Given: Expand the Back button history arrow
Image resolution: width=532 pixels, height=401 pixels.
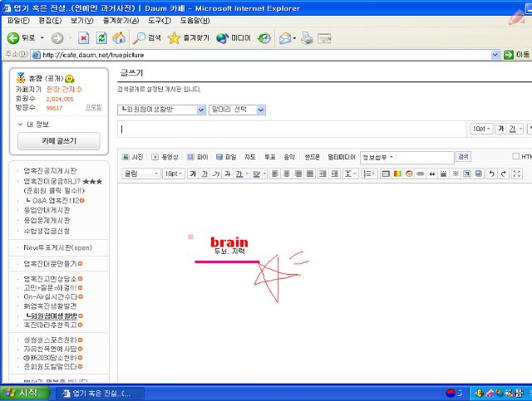Looking at the screenshot, I should 42,38.
